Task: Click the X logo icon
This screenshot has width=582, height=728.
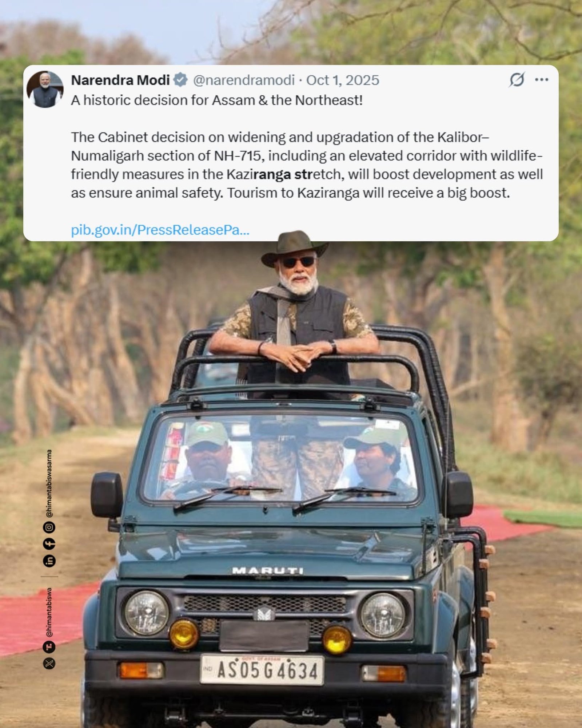Action: coord(49,664)
